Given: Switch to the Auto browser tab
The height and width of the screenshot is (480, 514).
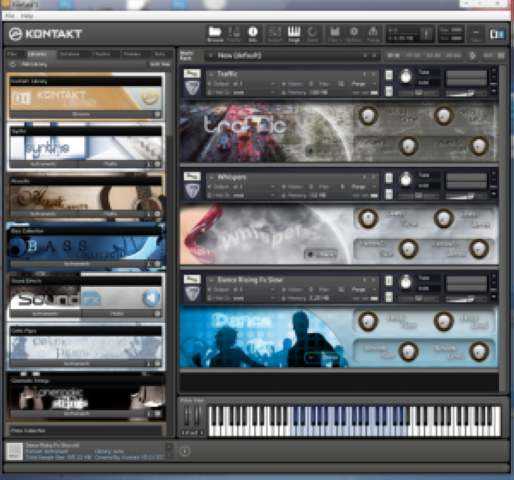Looking at the screenshot, I should (x=159, y=54).
